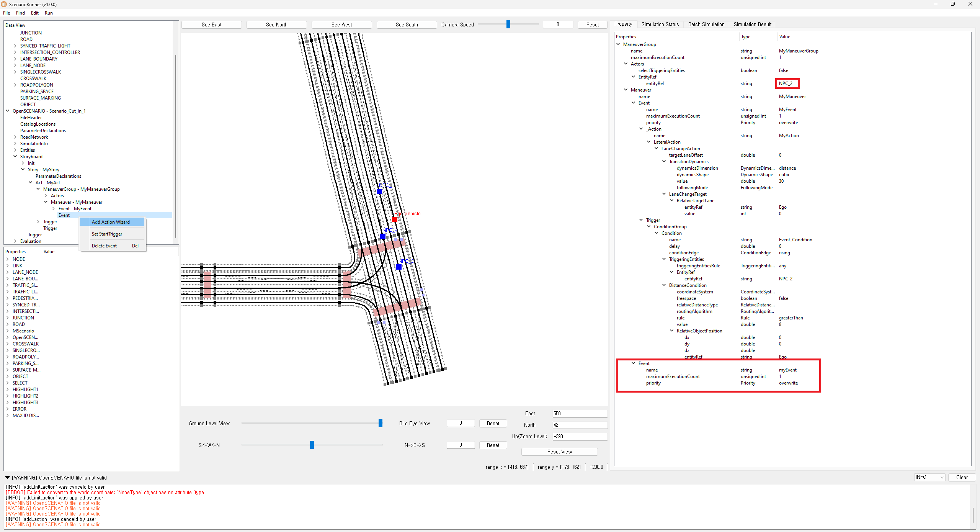The width and height of the screenshot is (980, 532).
Task: Expand the Storyboard Init tree node
Action: coord(23,163)
